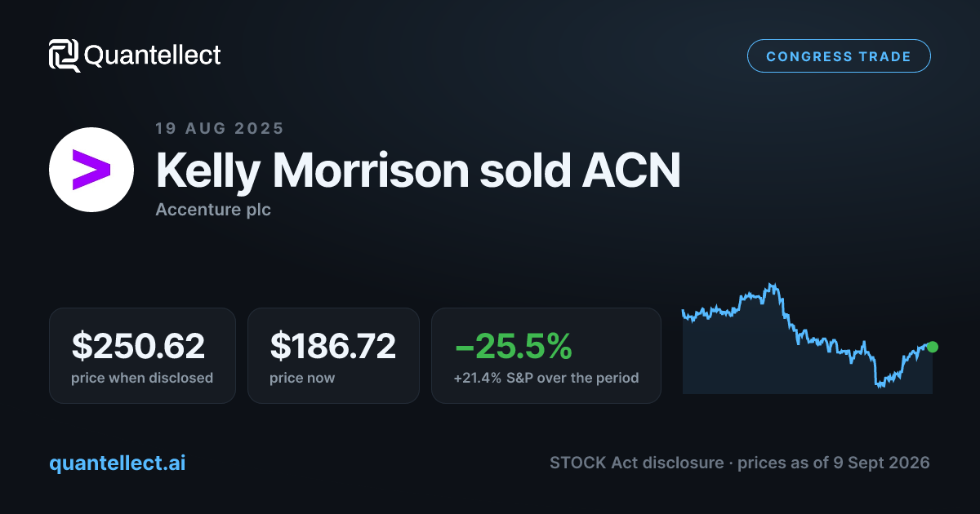Click the STOCK Act disclosure footer text
This screenshot has width=980, height=514.
(636, 463)
